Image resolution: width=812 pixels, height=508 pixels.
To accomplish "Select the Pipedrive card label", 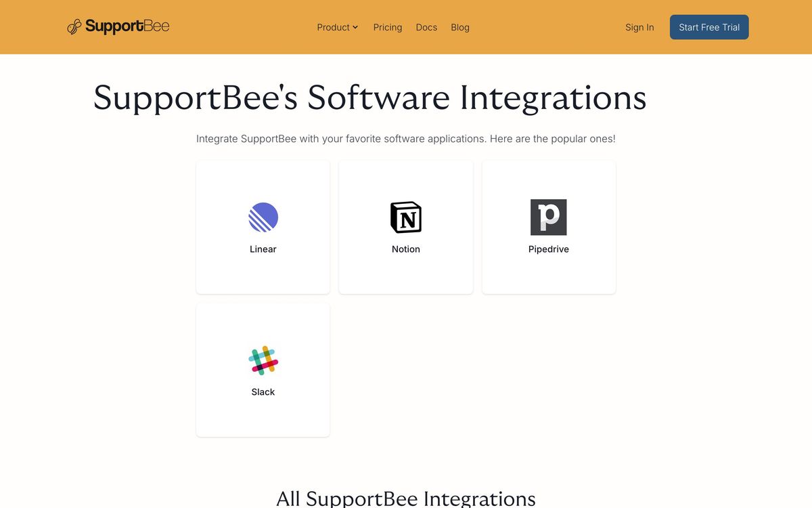I will coord(549,249).
